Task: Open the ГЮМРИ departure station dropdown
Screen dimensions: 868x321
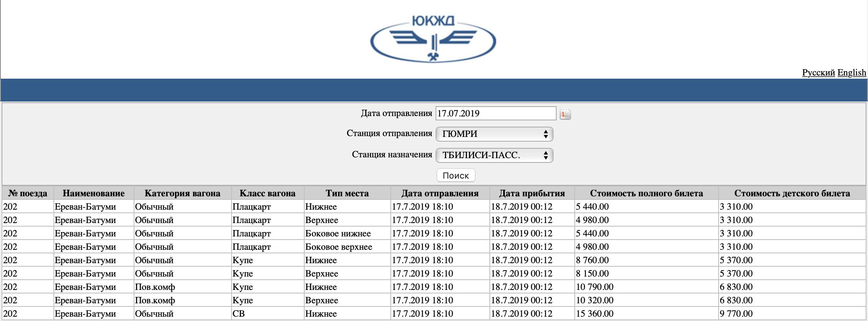Action: point(494,134)
